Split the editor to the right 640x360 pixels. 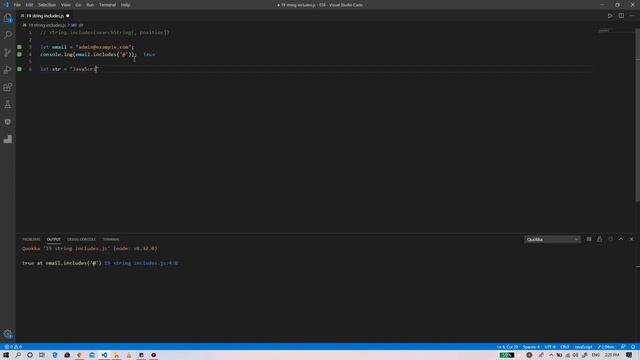click(621, 16)
